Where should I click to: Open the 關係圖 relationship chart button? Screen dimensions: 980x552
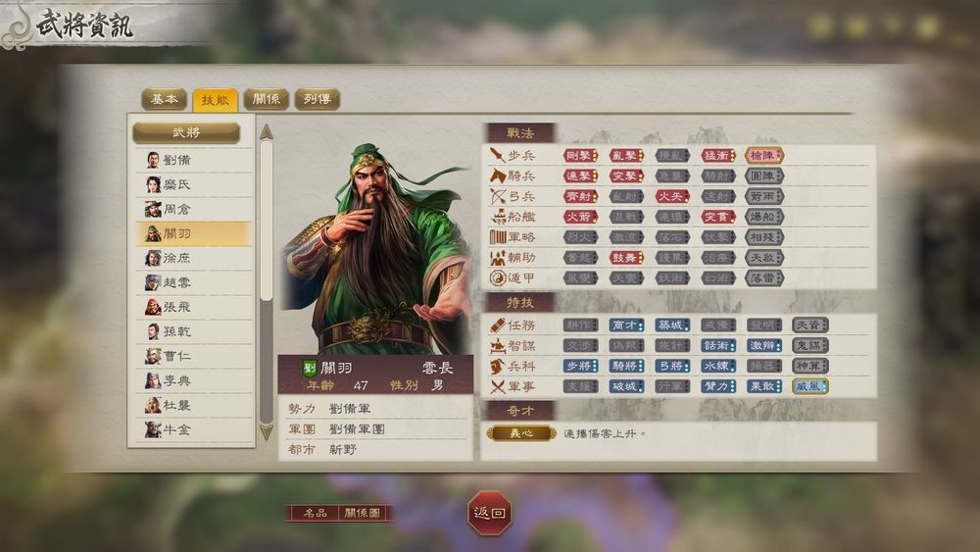click(x=363, y=513)
